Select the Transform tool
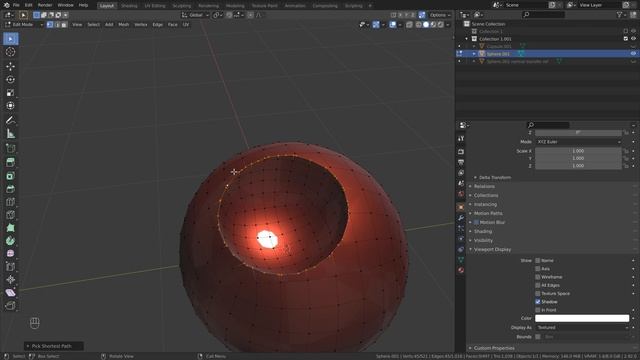Viewport: 640px width, 360px height. coord(11,106)
